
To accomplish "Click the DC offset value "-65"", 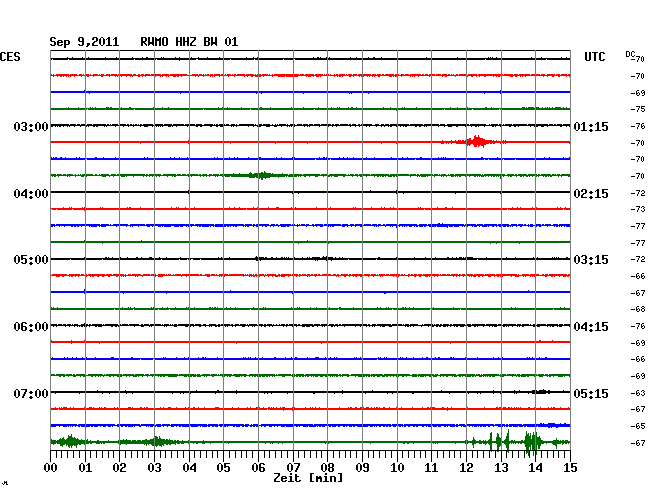I will pyautogui.click(x=638, y=426).
